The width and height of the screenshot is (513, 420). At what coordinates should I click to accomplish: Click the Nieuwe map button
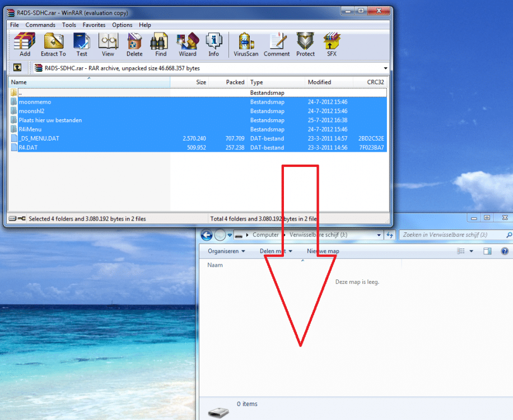coord(323,251)
